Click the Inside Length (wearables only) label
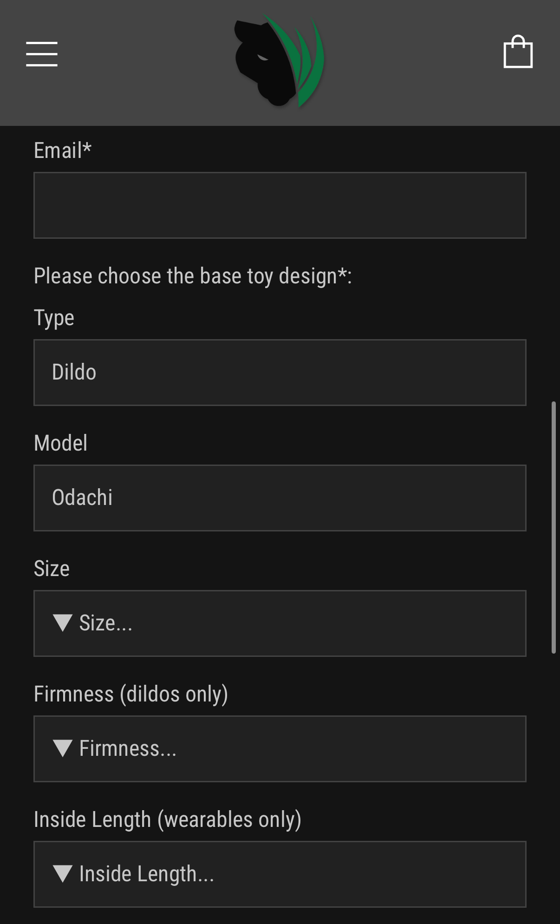Image resolution: width=560 pixels, height=924 pixels. pos(168,819)
